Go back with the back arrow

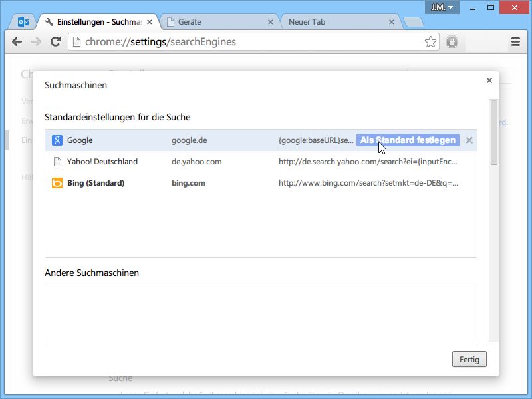click(x=17, y=42)
